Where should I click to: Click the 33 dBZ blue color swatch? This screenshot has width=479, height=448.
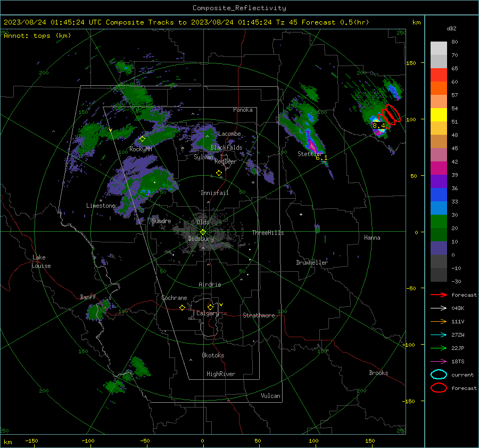pyautogui.click(x=439, y=194)
